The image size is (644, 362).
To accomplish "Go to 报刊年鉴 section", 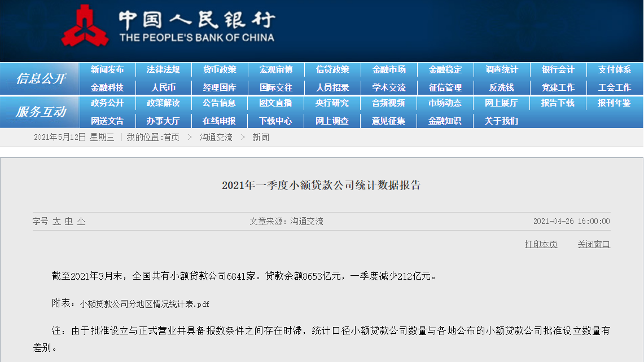I will (614, 103).
